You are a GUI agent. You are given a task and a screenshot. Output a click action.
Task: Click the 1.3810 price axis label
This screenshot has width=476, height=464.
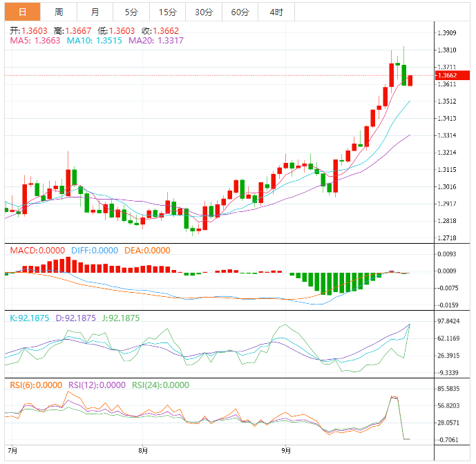pyautogui.click(x=447, y=50)
